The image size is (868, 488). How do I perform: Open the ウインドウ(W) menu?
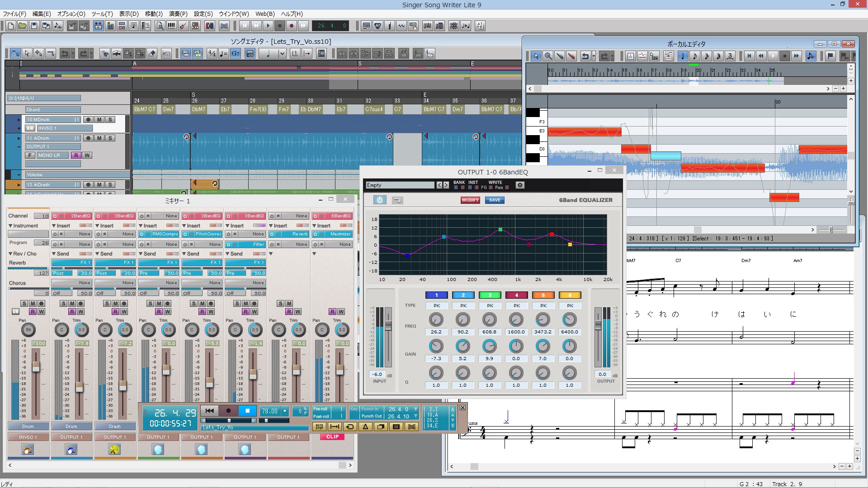(x=233, y=14)
